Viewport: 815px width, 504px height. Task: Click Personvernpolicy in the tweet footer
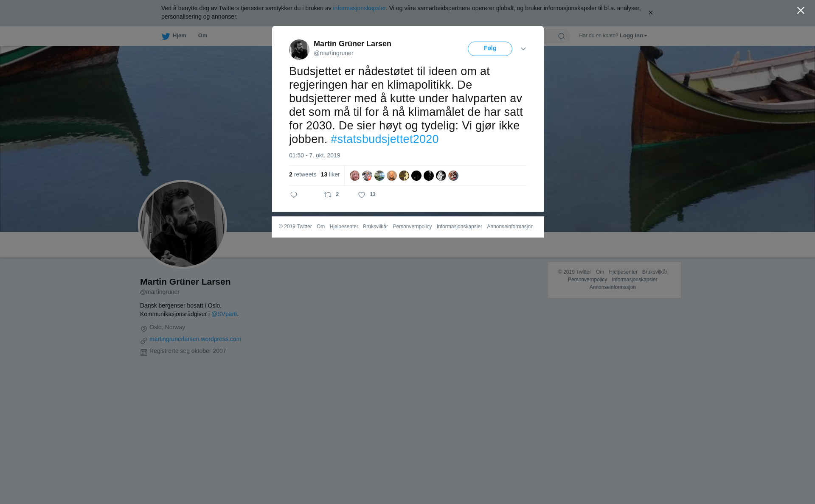pos(412,227)
